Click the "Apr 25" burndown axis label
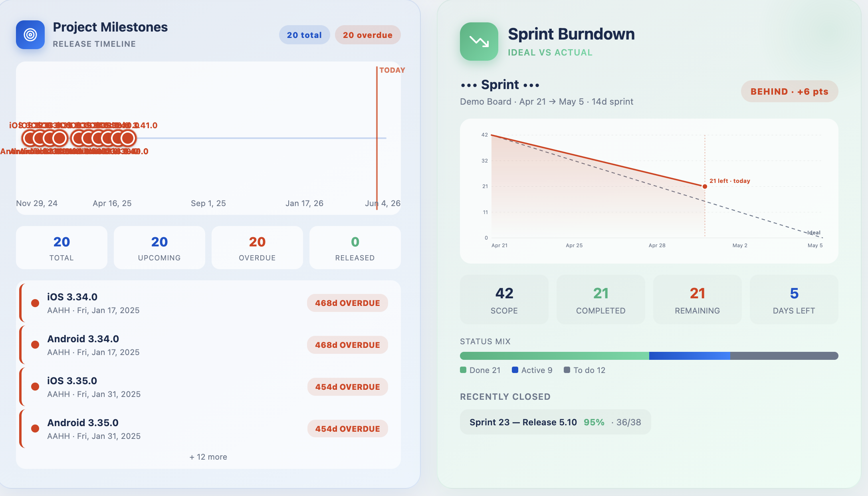 (574, 245)
